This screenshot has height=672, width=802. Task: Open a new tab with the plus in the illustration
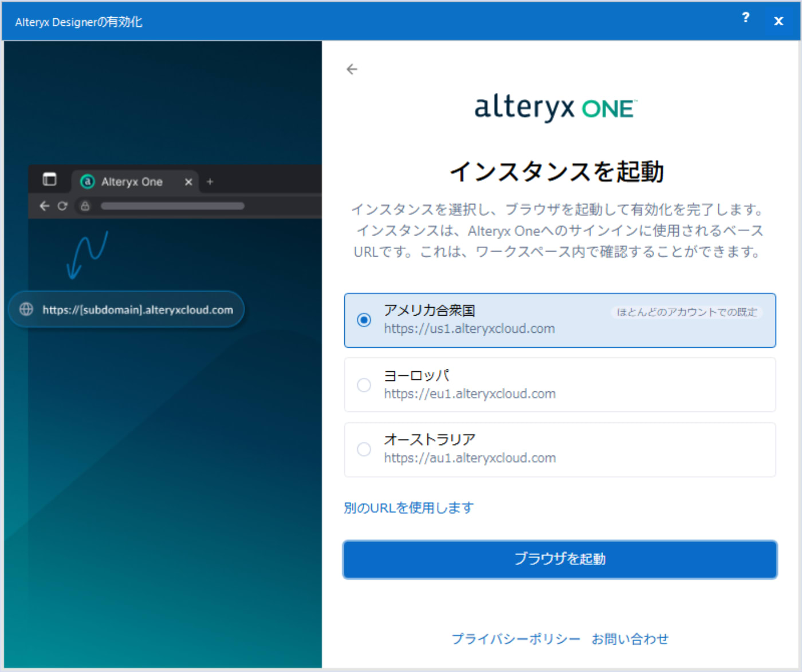tap(210, 182)
